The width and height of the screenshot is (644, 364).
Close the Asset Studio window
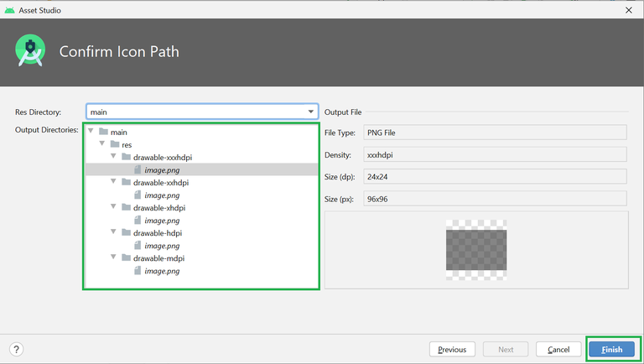tap(628, 10)
